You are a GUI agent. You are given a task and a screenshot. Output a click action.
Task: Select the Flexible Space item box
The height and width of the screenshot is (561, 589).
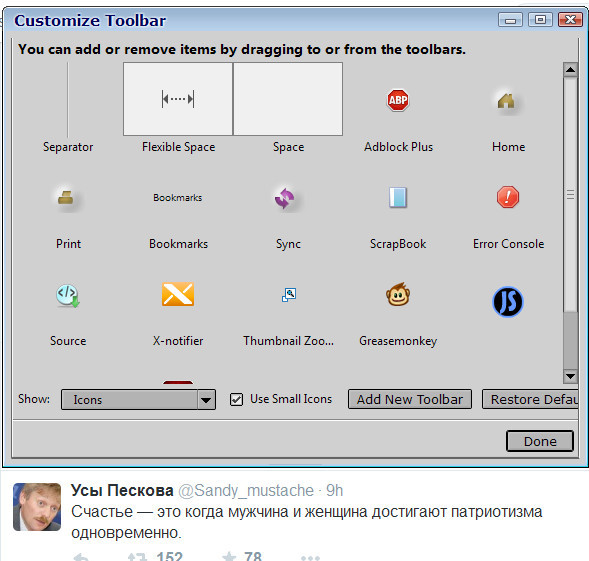coord(178,99)
